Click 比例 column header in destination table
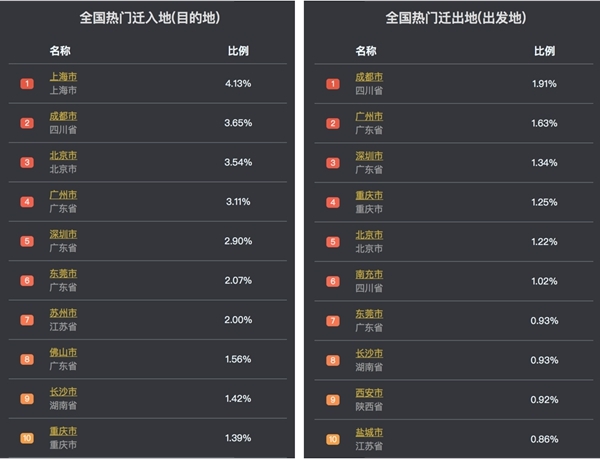Screen dimensions: 600x459 (x=238, y=51)
